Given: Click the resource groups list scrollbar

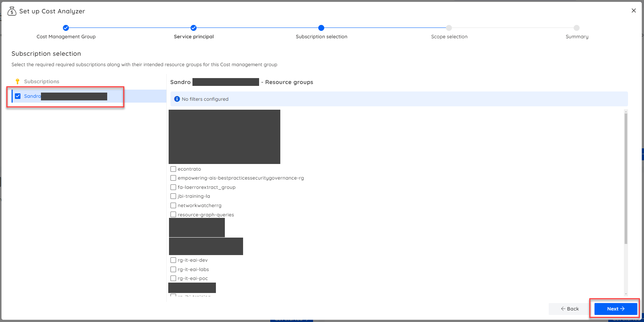Looking at the screenshot, I should tap(626, 178).
